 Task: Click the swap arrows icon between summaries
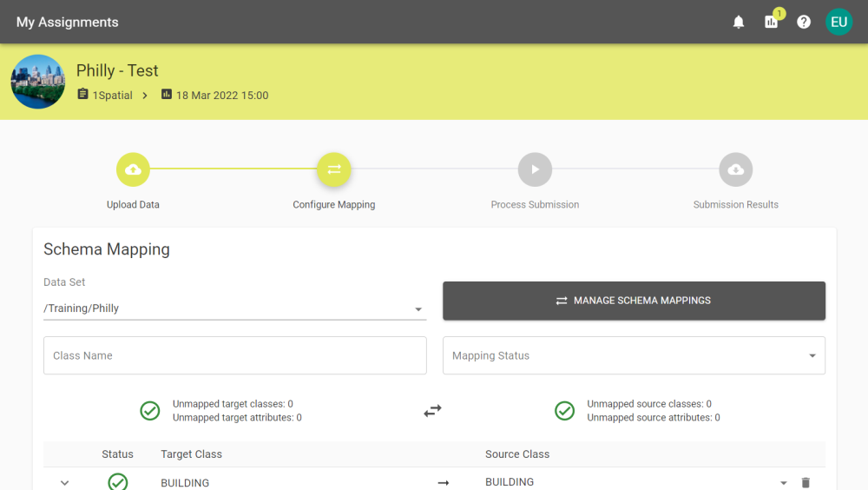pos(432,411)
